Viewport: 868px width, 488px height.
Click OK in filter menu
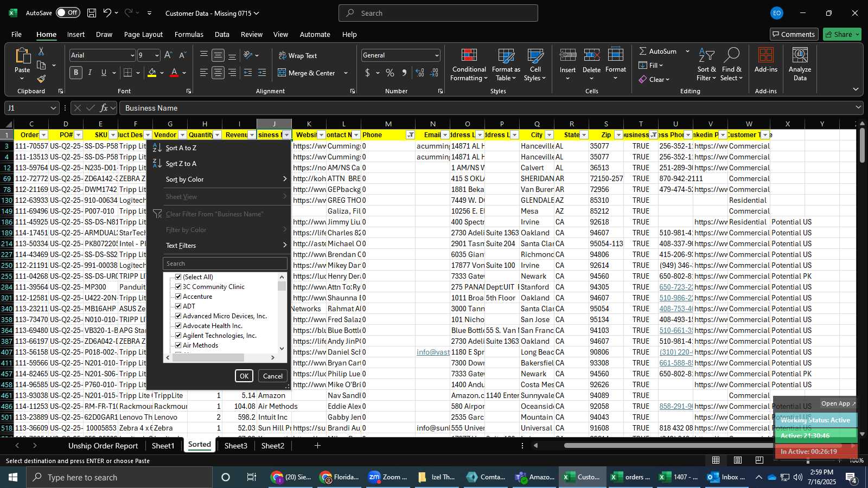coord(244,376)
